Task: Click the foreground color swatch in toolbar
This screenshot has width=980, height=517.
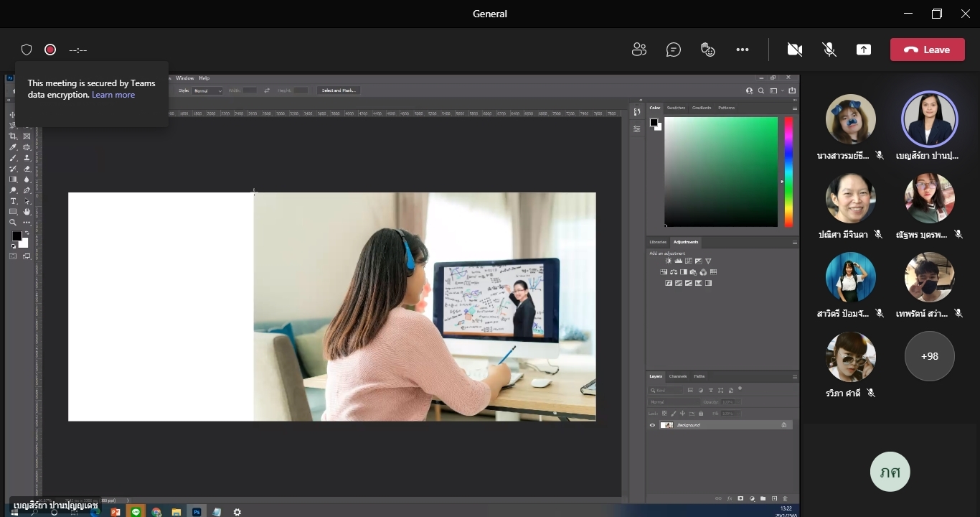Action: [x=17, y=236]
